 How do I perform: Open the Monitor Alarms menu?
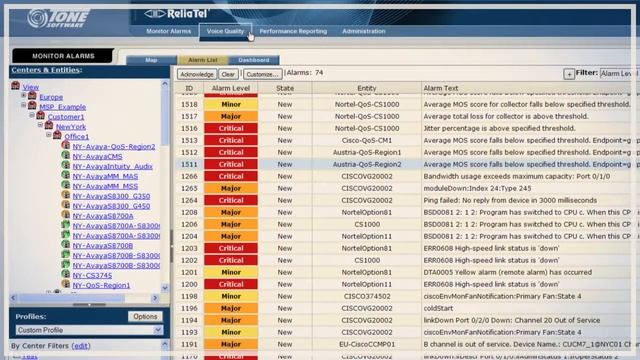click(x=169, y=31)
